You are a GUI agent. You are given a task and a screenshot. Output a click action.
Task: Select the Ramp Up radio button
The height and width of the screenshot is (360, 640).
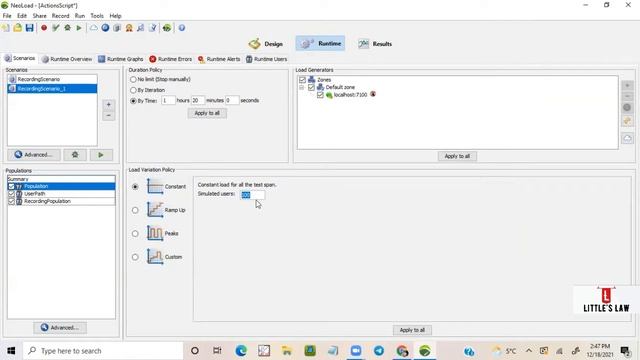(135, 210)
